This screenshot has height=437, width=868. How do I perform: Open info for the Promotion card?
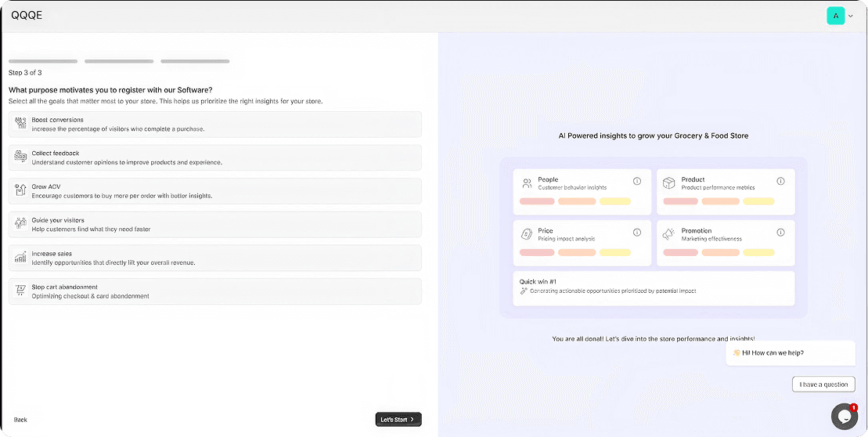pos(780,233)
